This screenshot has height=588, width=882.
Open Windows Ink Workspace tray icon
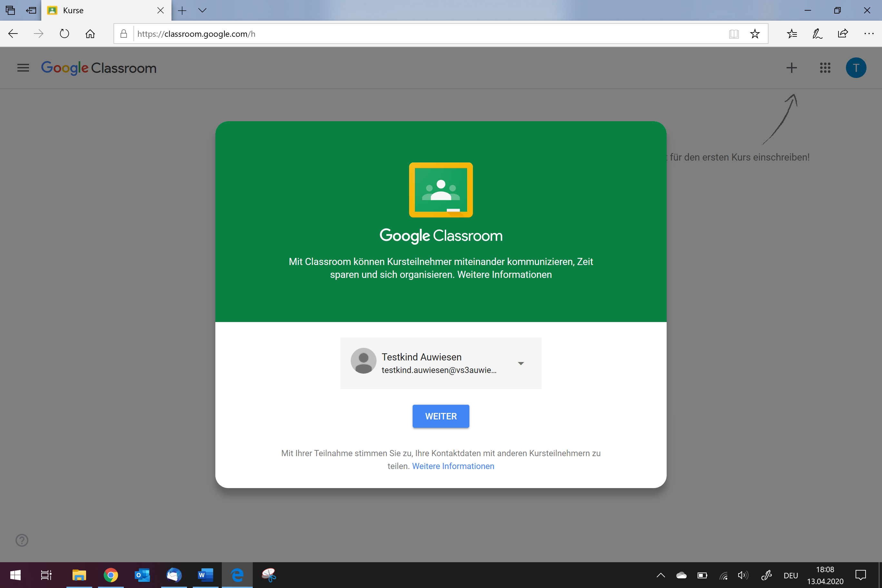tap(767, 575)
